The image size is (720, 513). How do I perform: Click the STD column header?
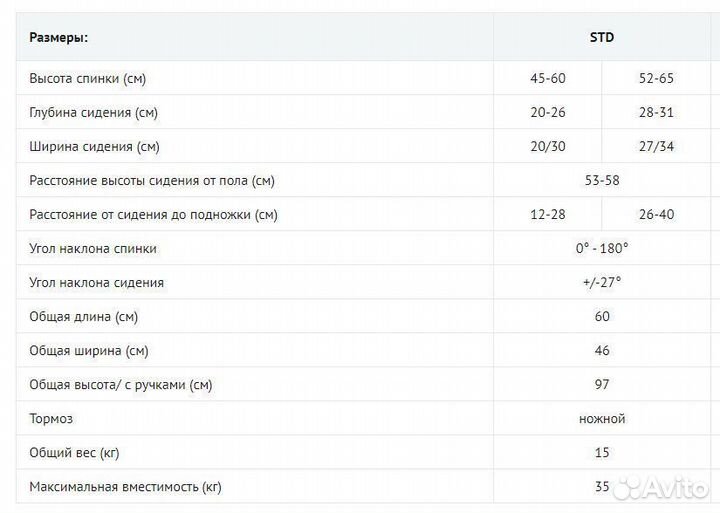tap(601, 38)
